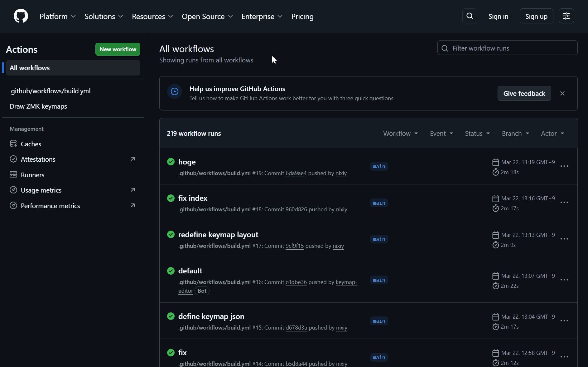The image size is (588, 367).
Task: Open the more options menu for define keymap json
Action: [x=564, y=321]
